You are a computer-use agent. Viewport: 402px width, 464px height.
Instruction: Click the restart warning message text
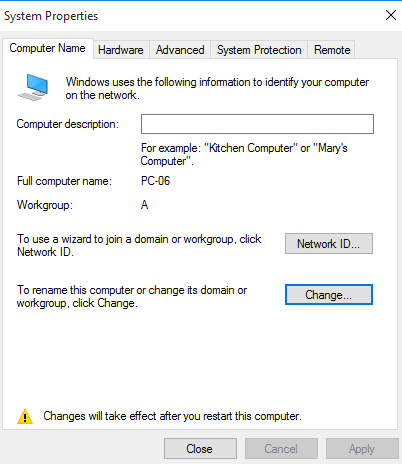(x=172, y=416)
